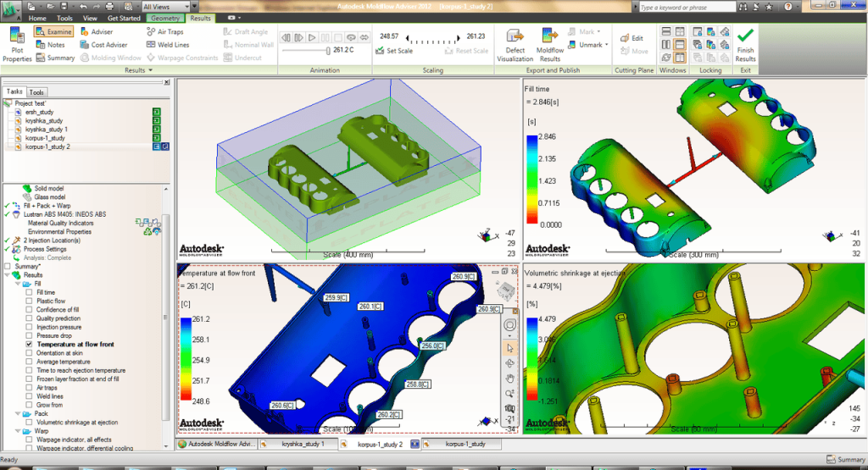Uncheck Temperature at flow front
This screenshot has height=470, width=868.
(x=29, y=344)
